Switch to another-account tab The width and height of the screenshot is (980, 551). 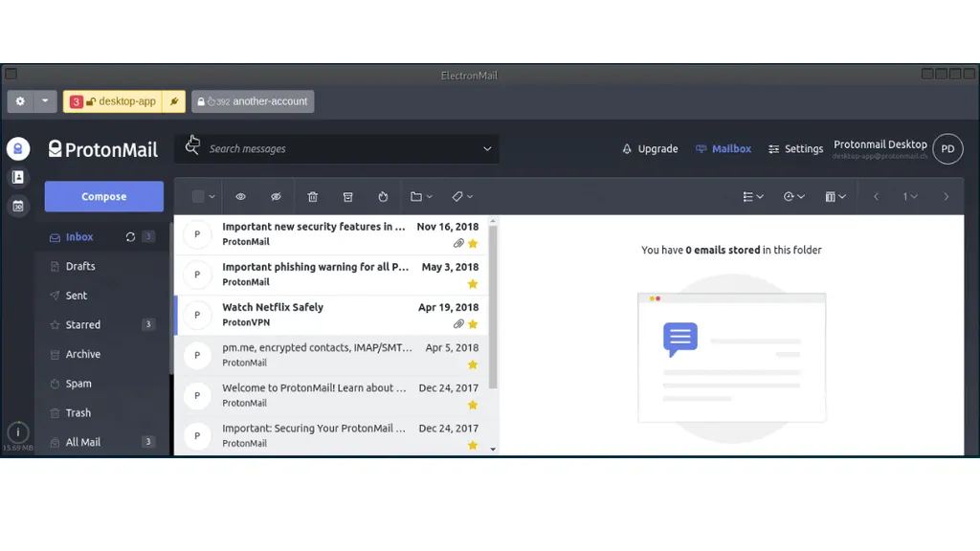253,101
